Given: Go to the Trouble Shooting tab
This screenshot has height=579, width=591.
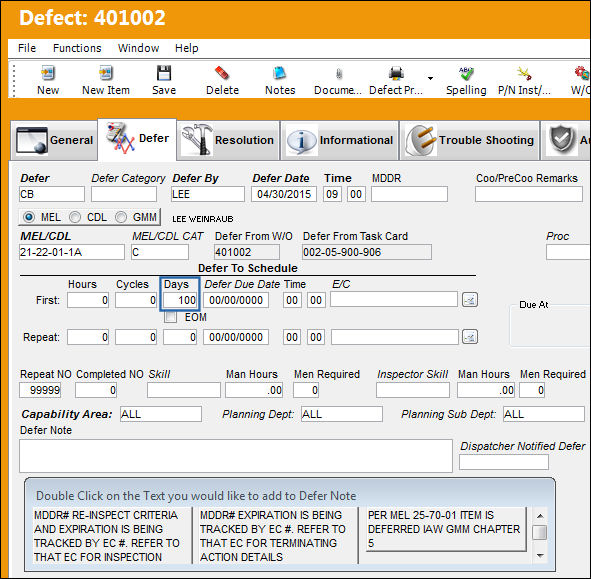Looking at the screenshot, I should [469, 140].
